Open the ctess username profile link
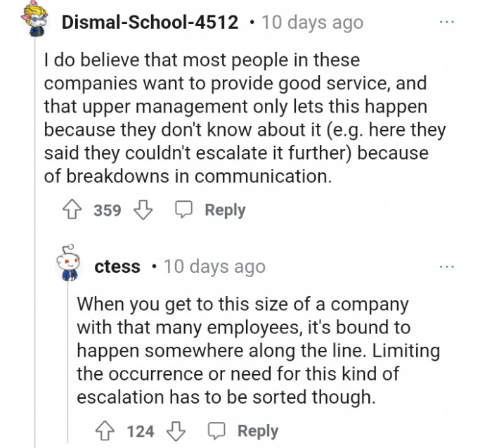The height and width of the screenshot is (448, 492). point(117,267)
